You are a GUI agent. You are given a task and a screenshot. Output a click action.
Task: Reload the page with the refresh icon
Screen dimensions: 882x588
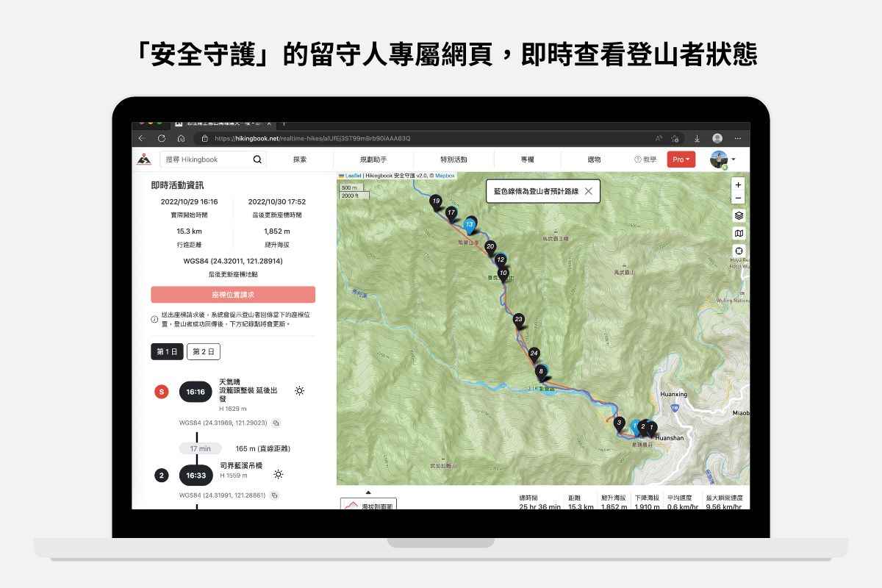coord(160,138)
